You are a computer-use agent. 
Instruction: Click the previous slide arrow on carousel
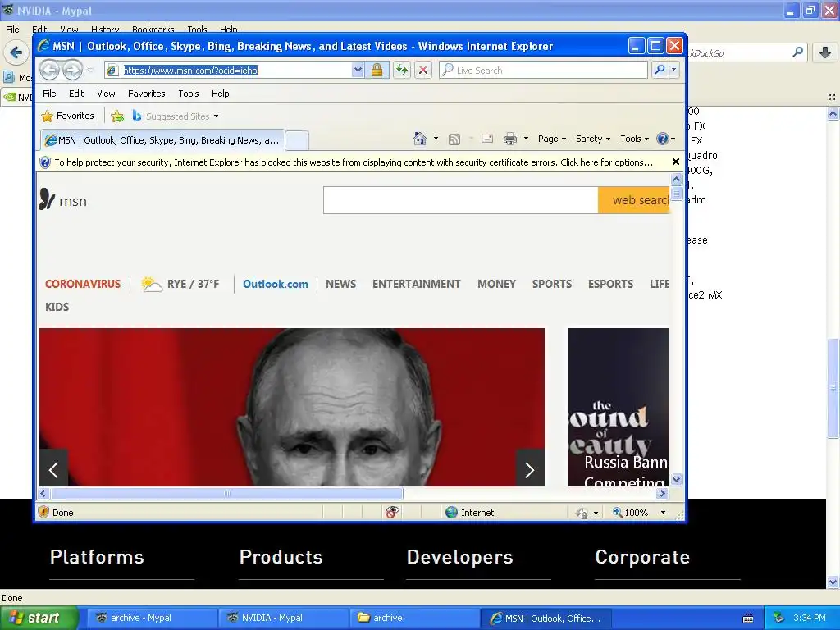pos(53,470)
